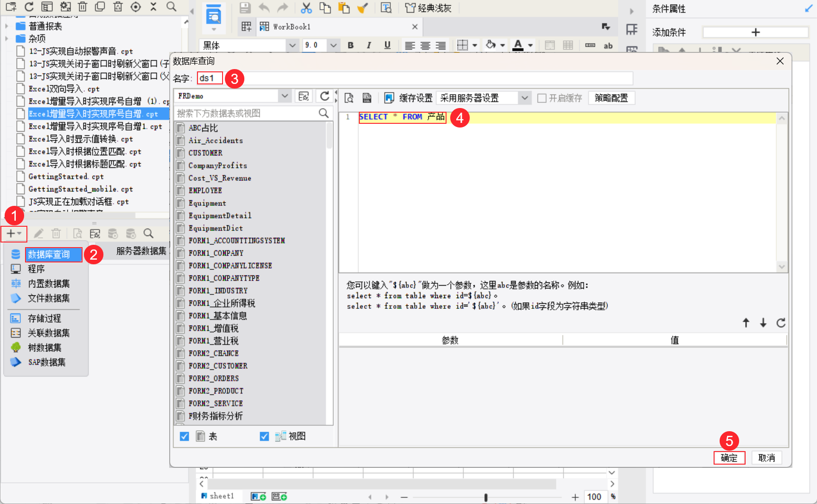
Task: Select 文件数据集 menu item
Action: [x=48, y=298]
